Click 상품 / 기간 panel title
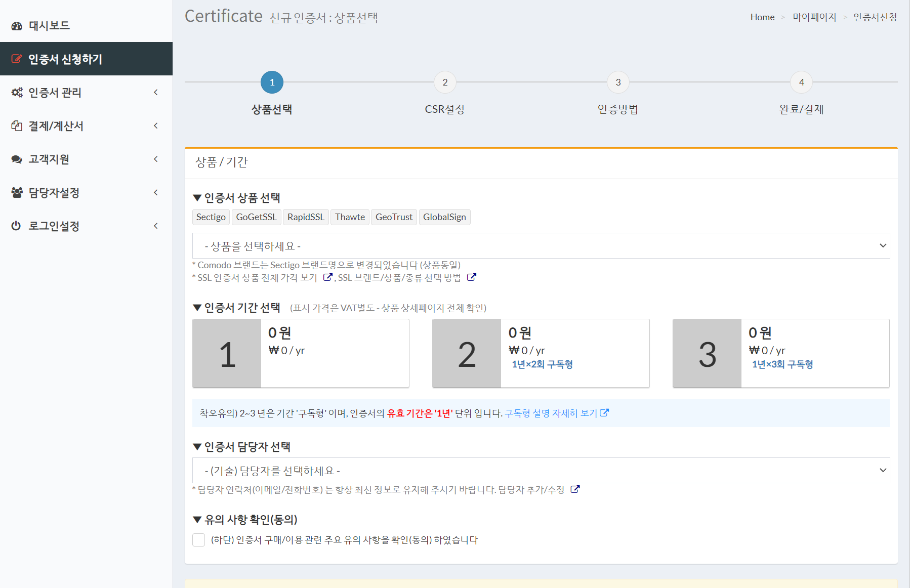The height and width of the screenshot is (588, 910). coord(222,162)
